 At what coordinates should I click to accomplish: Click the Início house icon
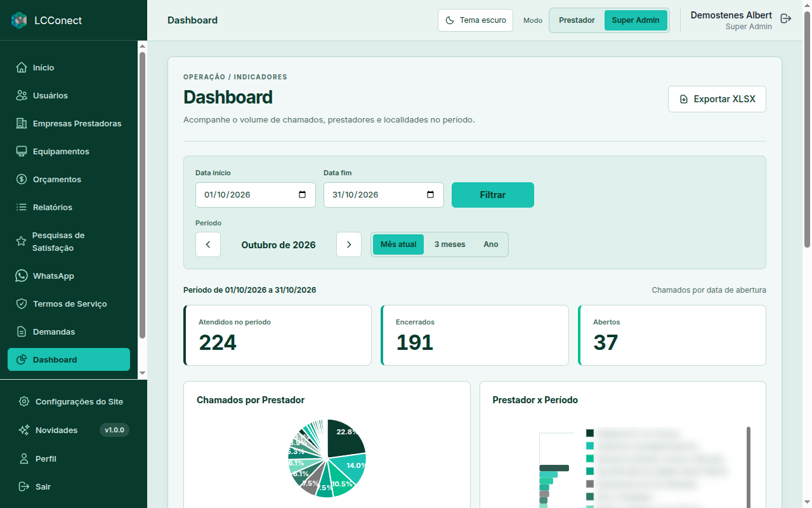22,67
